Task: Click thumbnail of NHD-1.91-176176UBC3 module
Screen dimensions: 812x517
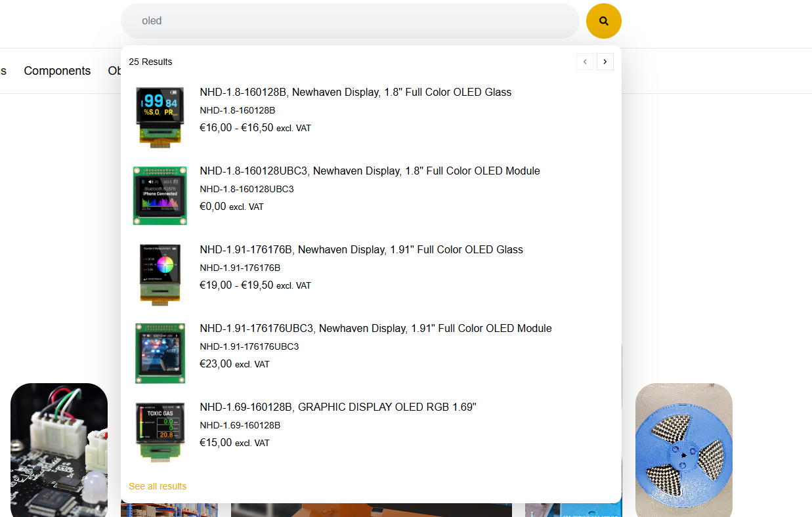Action: (160, 353)
